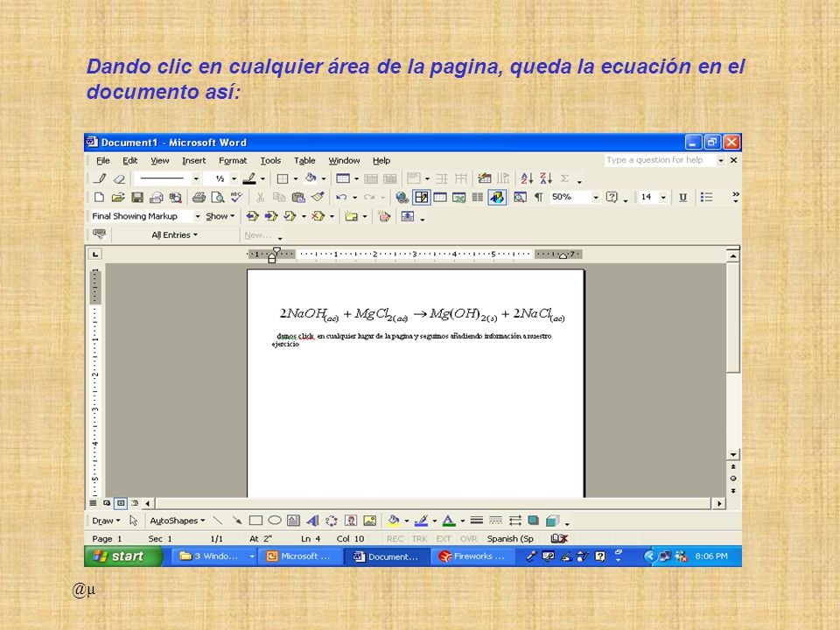Switch to Normal view button
This screenshot has height=630, width=840.
[94, 503]
